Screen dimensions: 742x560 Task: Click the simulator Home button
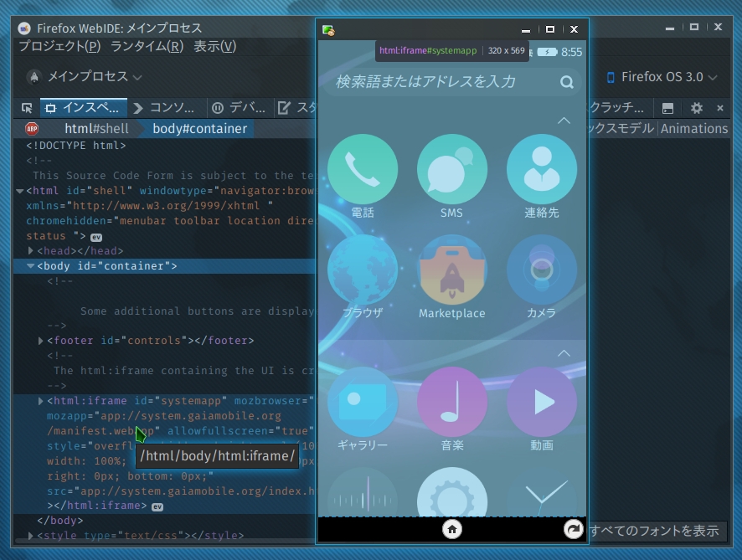pos(452,529)
